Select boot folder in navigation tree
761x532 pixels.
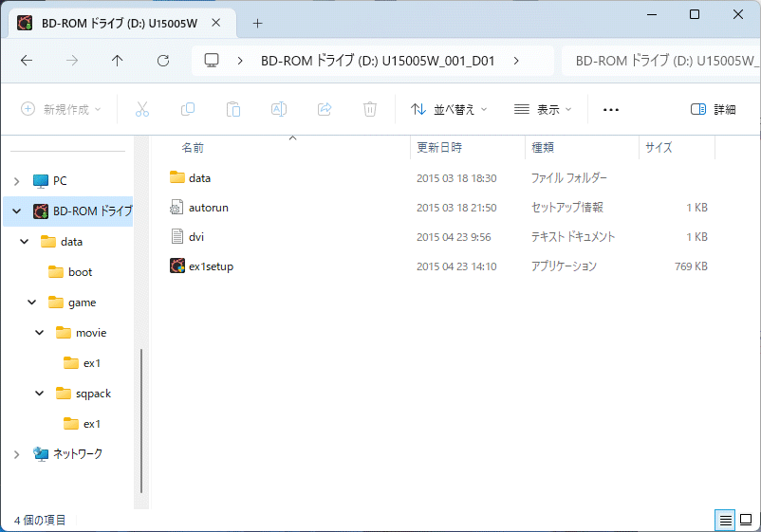click(80, 272)
